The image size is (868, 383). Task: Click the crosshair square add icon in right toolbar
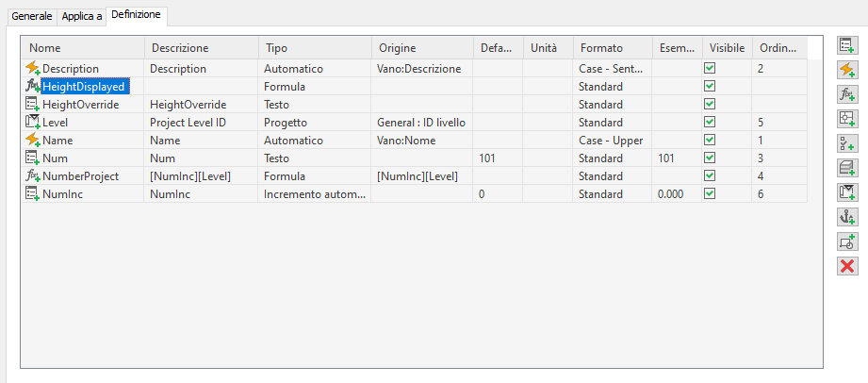pos(846,119)
